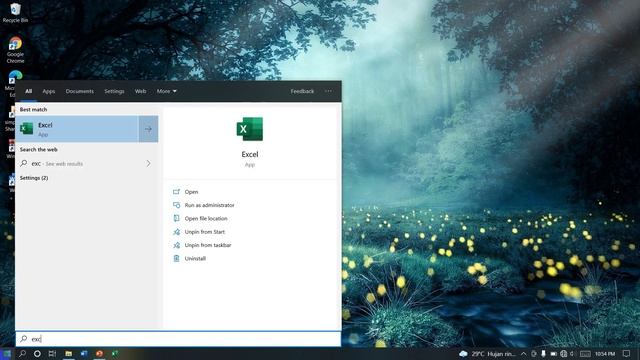
Task: Open the Excel best match result
Action: click(x=77, y=129)
